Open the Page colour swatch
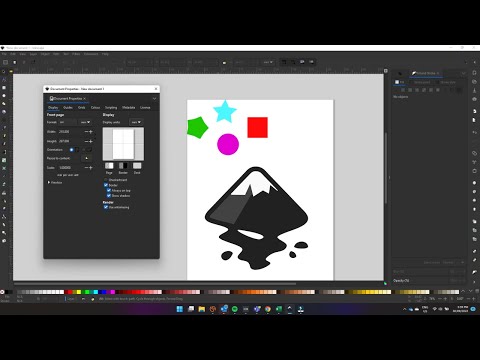The height and width of the screenshot is (360, 480). pos(109,166)
